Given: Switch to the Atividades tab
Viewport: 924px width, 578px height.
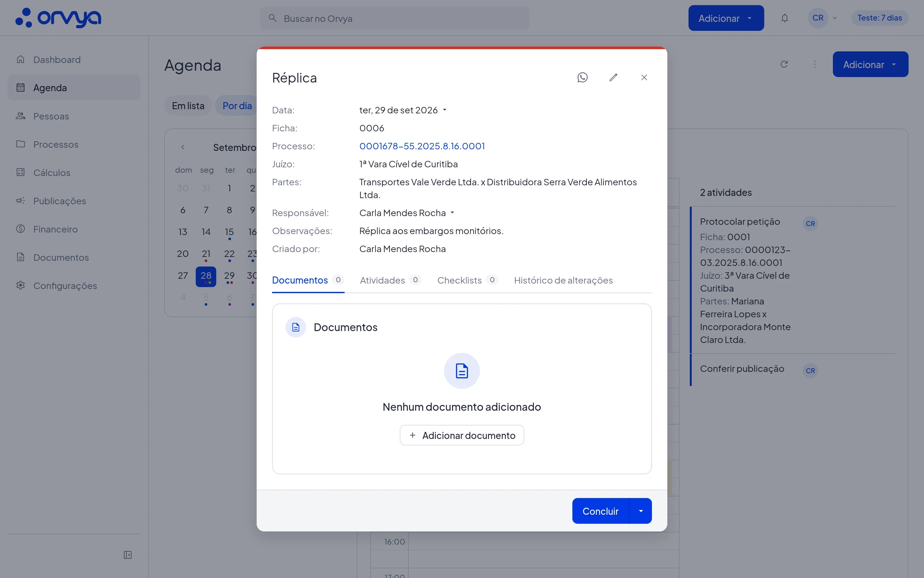Looking at the screenshot, I should click(390, 280).
